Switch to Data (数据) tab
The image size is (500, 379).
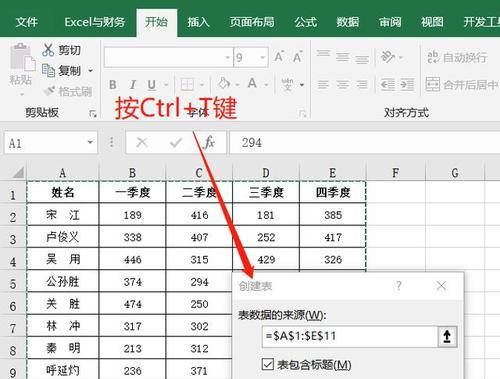point(348,22)
